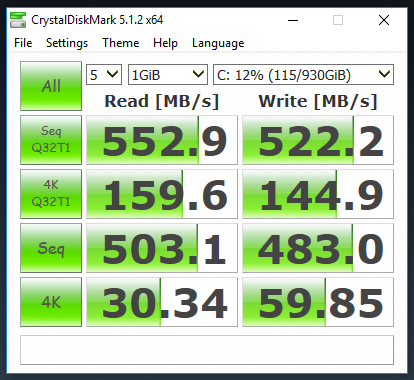The width and height of the screenshot is (414, 380).
Task: Run the plain 4K test
Action: pyautogui.click(x=51, y=302)
